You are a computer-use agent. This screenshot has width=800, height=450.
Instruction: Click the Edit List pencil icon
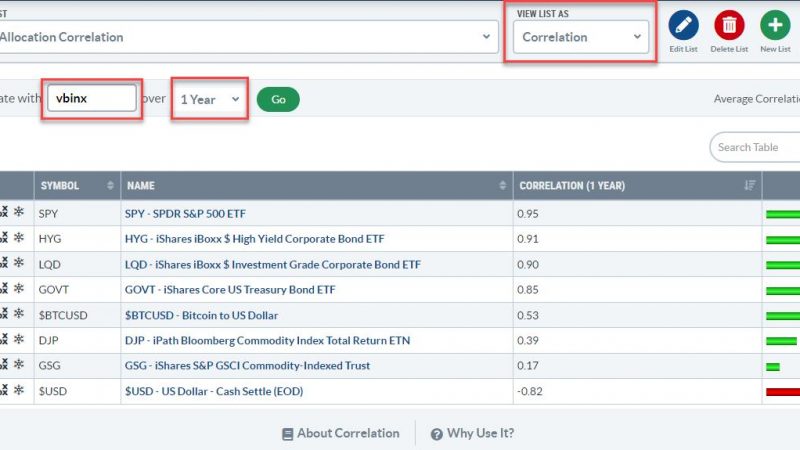pos(683,25)
